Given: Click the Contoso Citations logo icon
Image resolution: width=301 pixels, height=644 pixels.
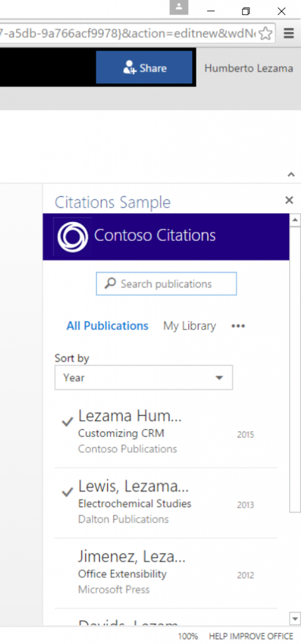Looking at the screenshot, I should click(x=73, y=236).
